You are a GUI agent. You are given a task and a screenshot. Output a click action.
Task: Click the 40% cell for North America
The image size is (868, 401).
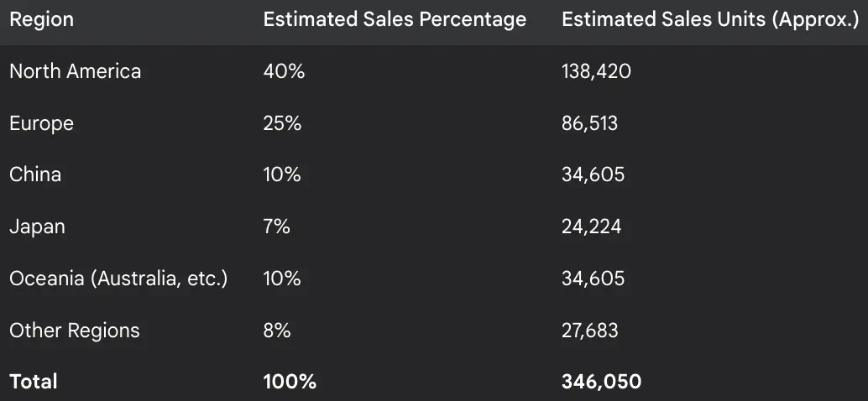284,71
